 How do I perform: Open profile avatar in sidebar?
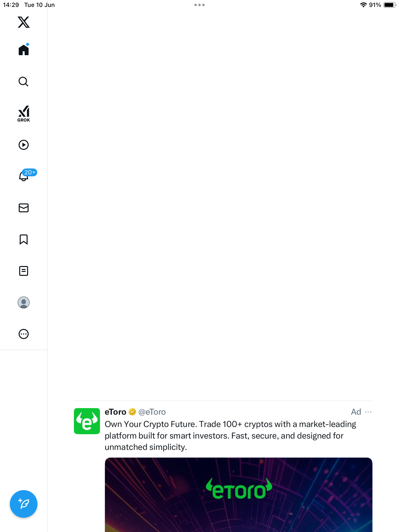[24, 302]
